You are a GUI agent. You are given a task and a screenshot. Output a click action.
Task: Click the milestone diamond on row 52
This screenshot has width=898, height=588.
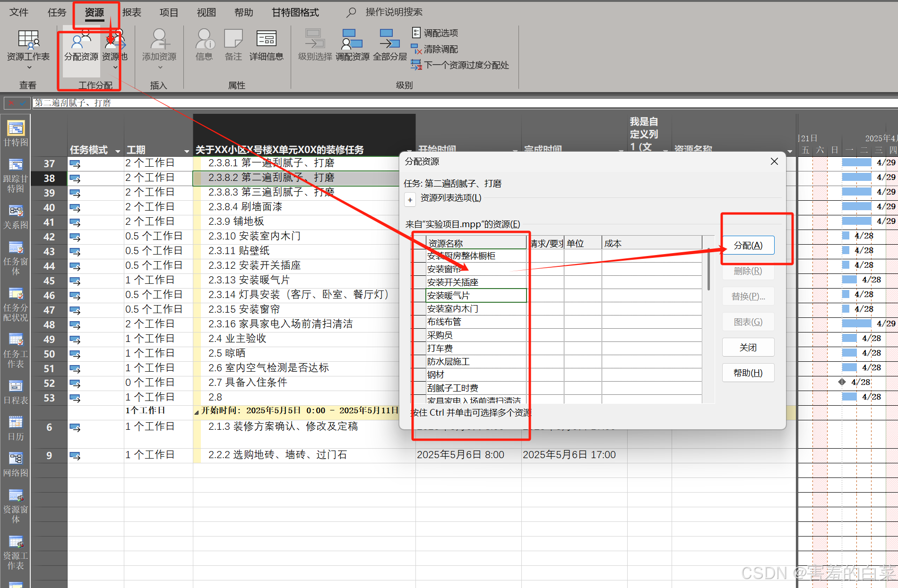842,382
